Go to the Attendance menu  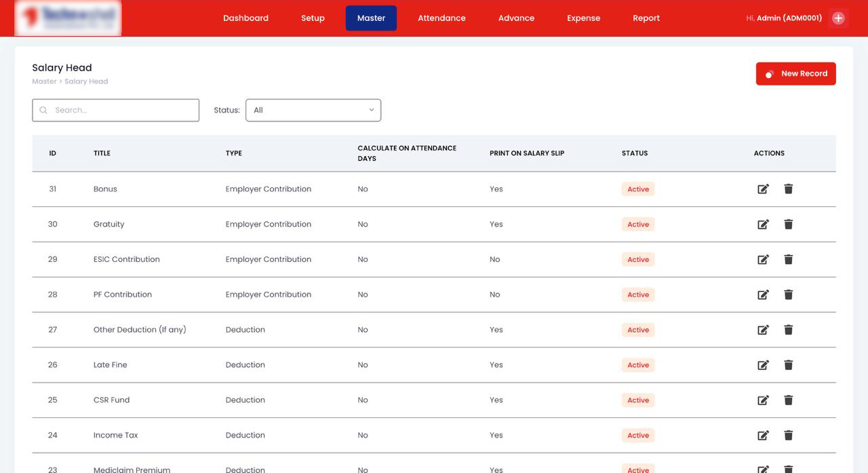tap(441, 18)
